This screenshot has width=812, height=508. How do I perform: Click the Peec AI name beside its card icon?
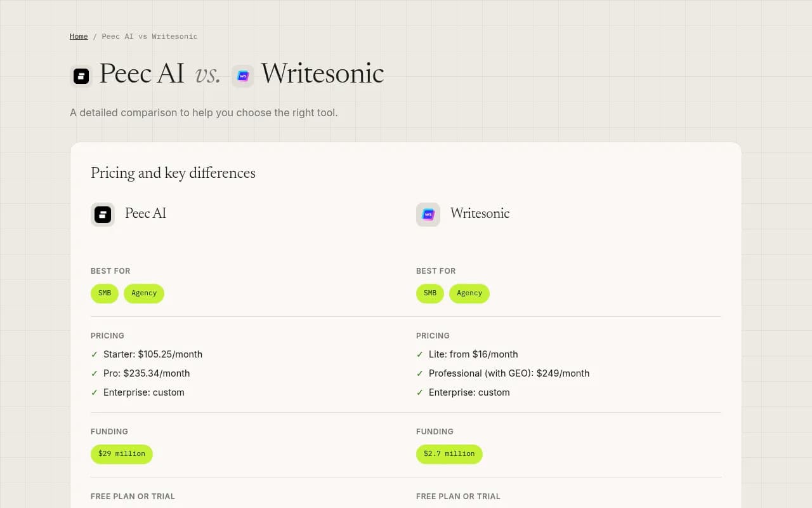[x=145, y=213]
